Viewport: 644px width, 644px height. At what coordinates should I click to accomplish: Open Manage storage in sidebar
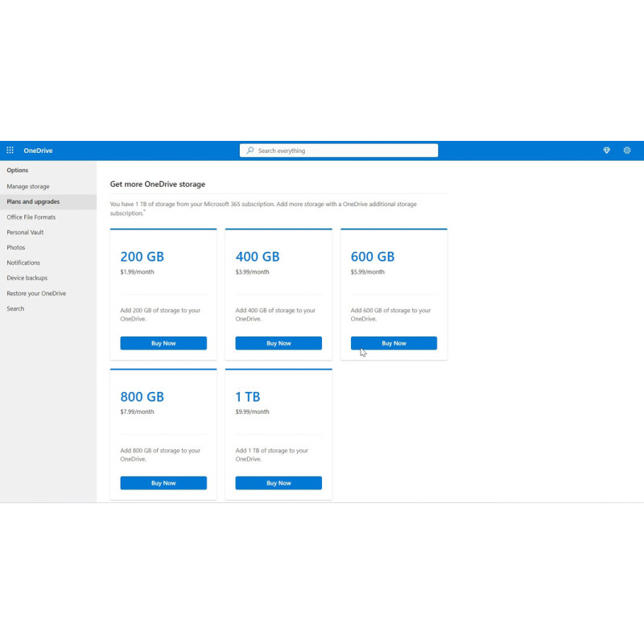point(28,187)
